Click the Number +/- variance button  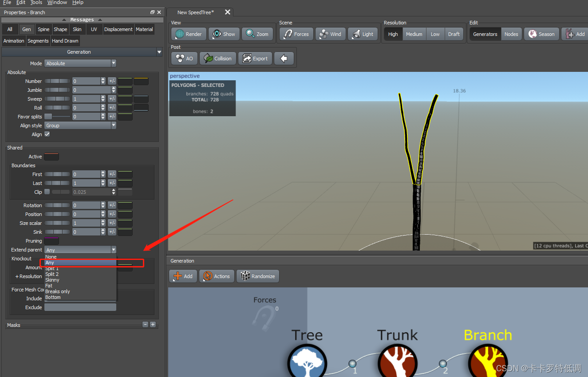pos(112,81)
